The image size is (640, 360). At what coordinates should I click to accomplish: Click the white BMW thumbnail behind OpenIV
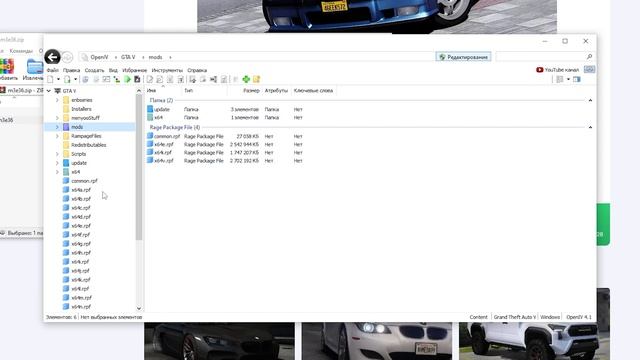[377, 341]
